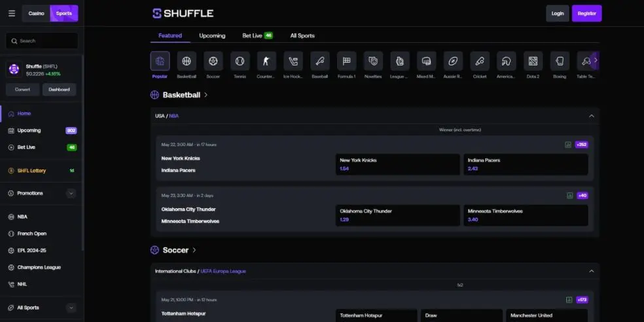The image size is (644, 322).
Task: Select the Novelties category icon
Action: (x=373, y=62)
